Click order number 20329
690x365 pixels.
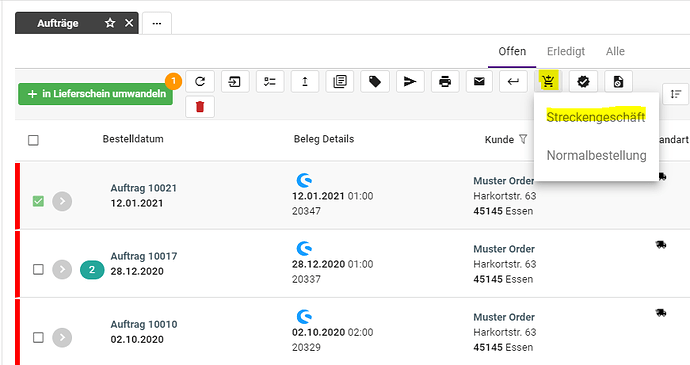(x=306, y=347)
